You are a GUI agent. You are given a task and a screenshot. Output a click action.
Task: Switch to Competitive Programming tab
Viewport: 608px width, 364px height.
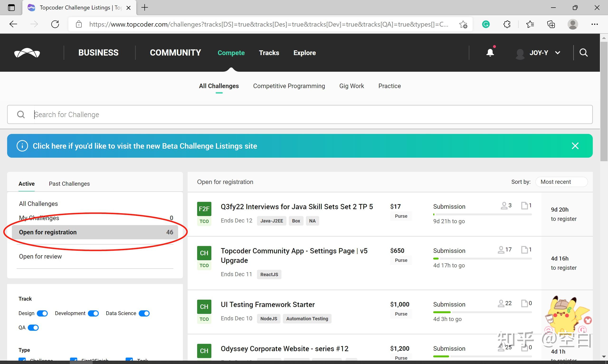click(x=289, y=86)
